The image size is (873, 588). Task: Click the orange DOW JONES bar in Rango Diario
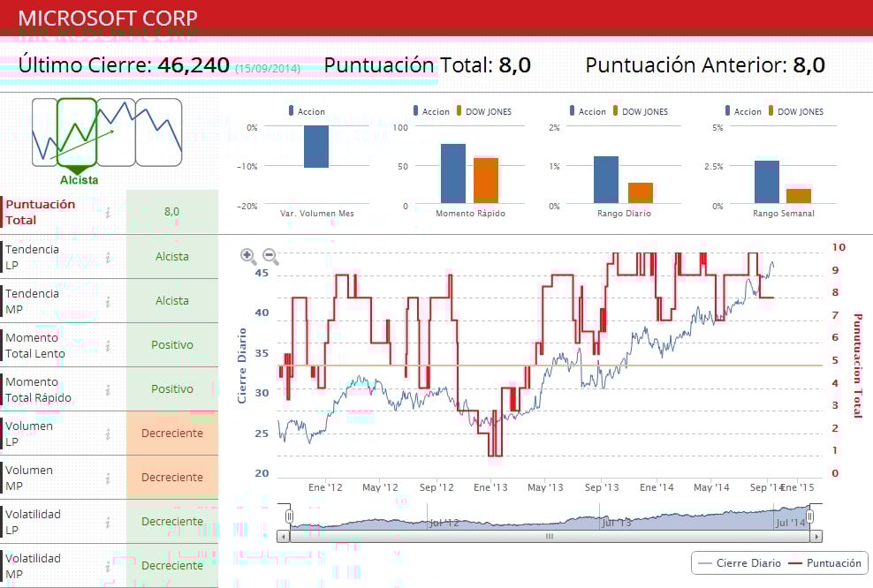tap(641, 193)
